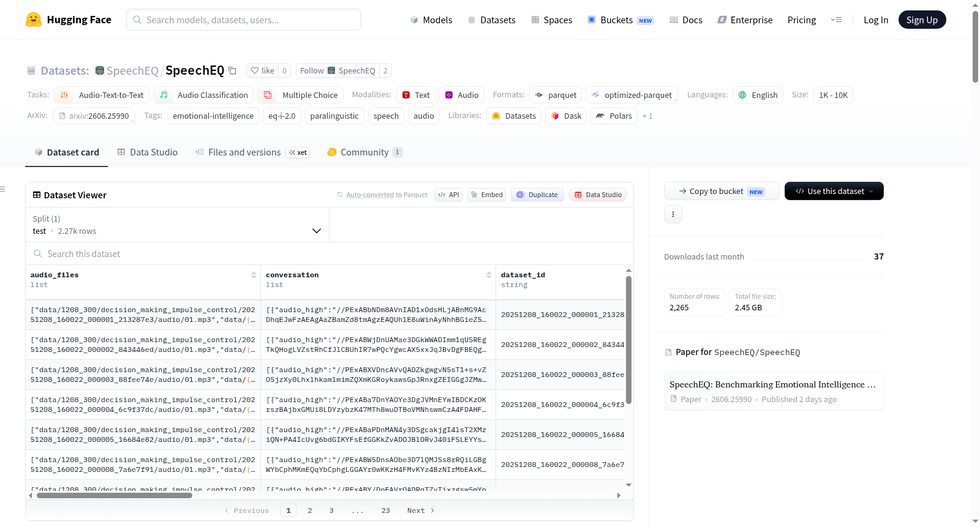Open Docs in the navigation

(x=686, y=20)
